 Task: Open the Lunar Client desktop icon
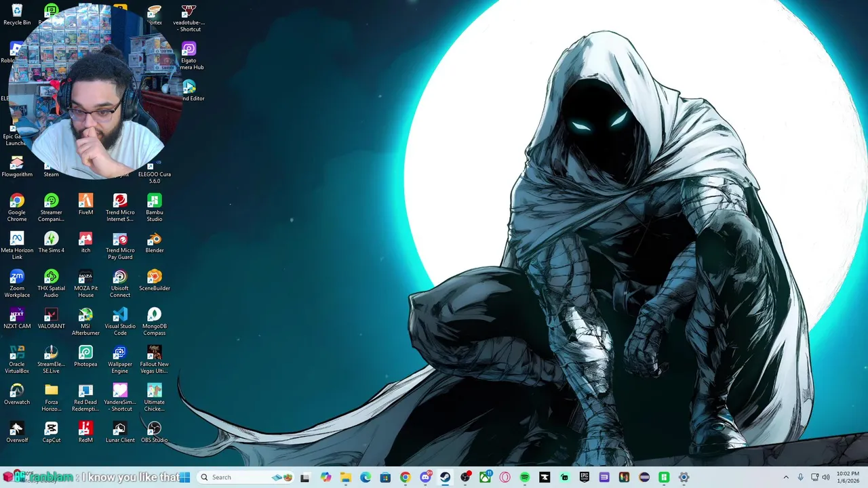click(x=120, y=432)
